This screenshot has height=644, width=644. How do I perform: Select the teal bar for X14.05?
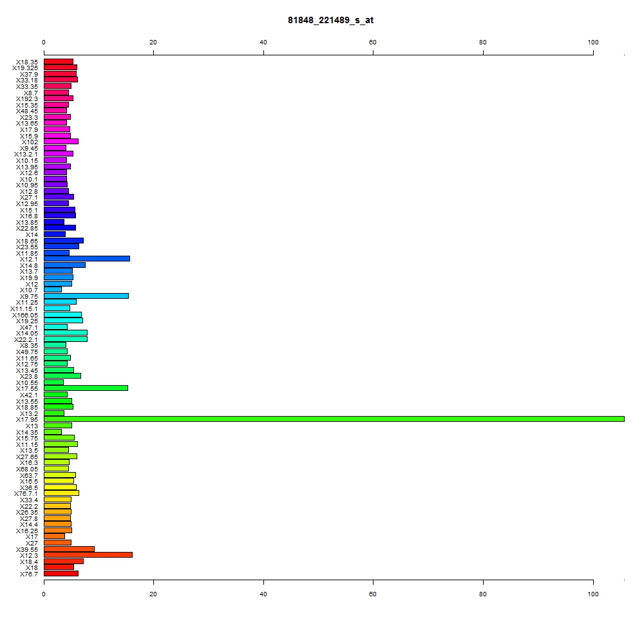click(65, 333)
